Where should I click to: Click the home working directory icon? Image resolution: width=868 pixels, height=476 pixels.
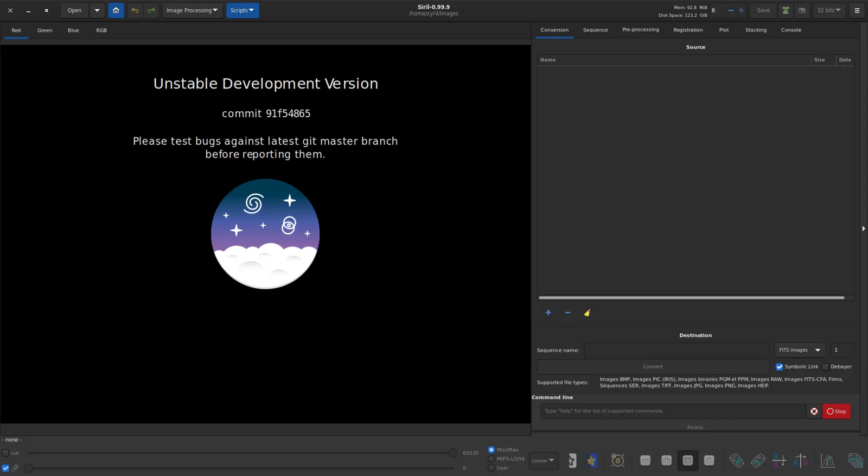116,10
